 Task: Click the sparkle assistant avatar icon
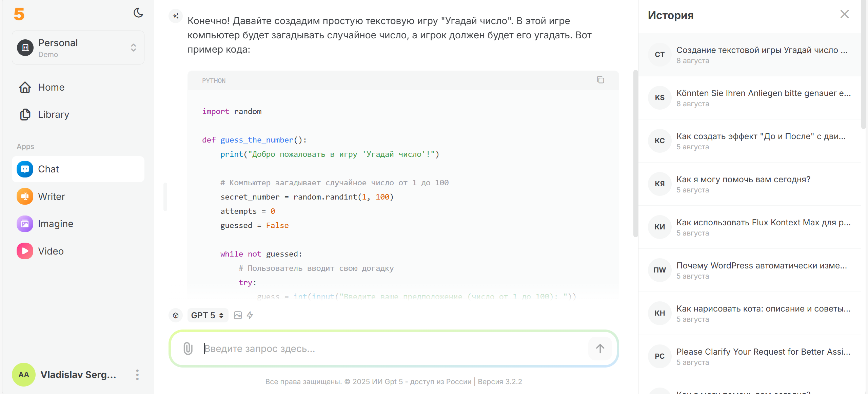click(176, 16)
